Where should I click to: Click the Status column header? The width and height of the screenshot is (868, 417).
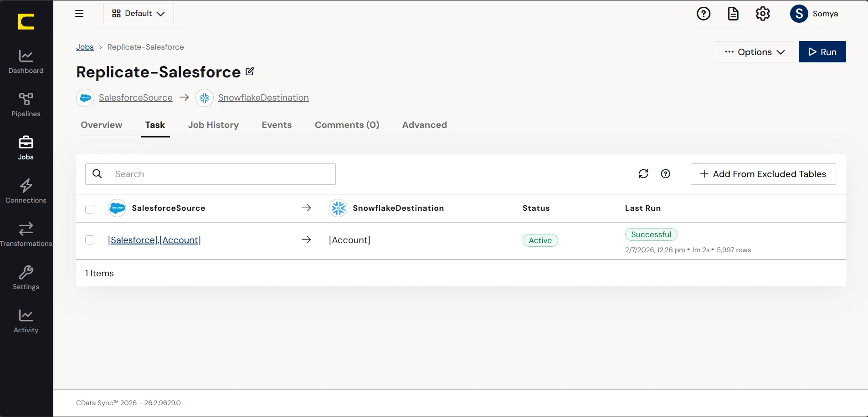[x=536, y=208]
